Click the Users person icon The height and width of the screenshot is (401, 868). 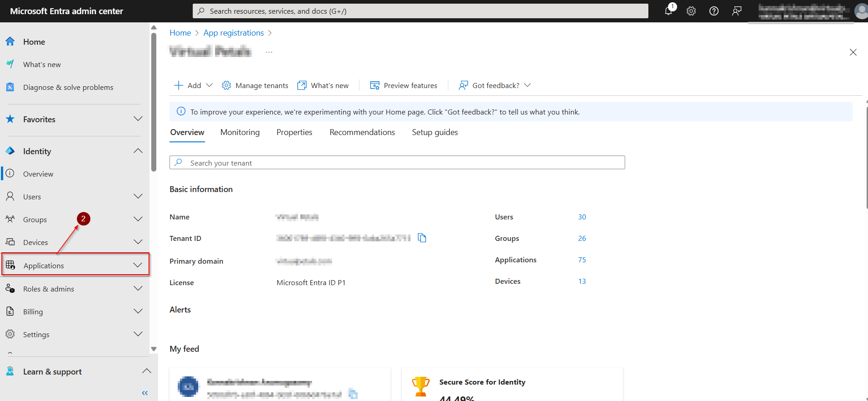(x=10, y=197)
